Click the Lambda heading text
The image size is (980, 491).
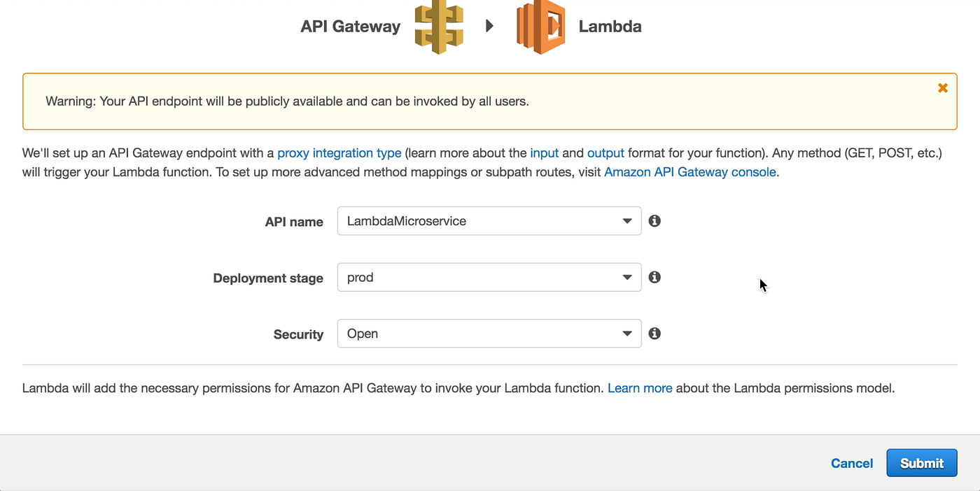click(610, 27)
